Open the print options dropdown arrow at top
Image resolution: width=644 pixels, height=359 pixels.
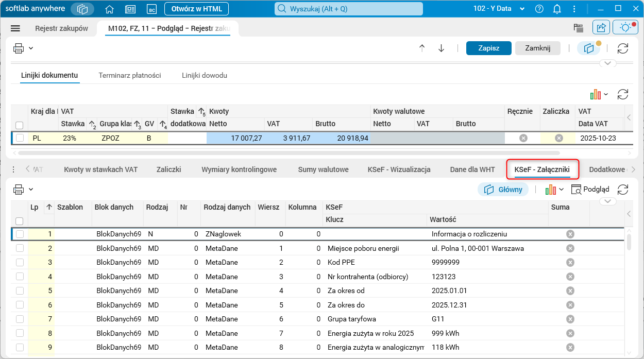tap(31, 48)
